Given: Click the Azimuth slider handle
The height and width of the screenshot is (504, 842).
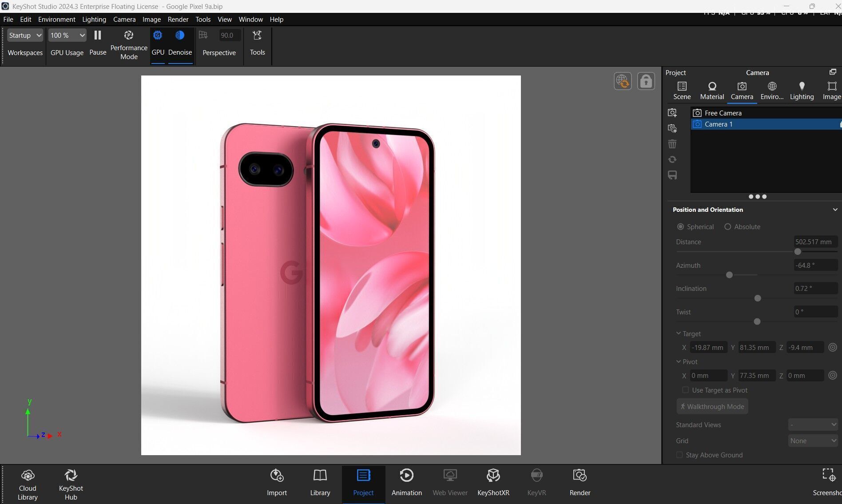Looking at the screenshot, I should 729,275.
